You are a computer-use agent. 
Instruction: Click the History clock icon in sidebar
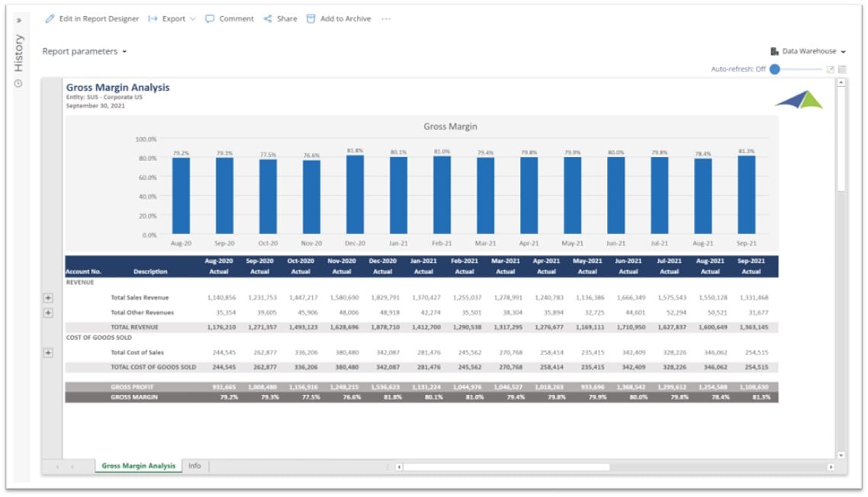click(x=18, y=83)
